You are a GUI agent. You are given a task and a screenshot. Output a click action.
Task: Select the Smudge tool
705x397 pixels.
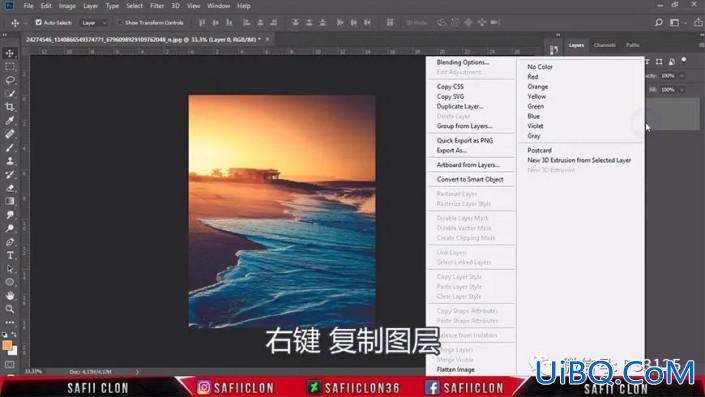tap(9, 215)
